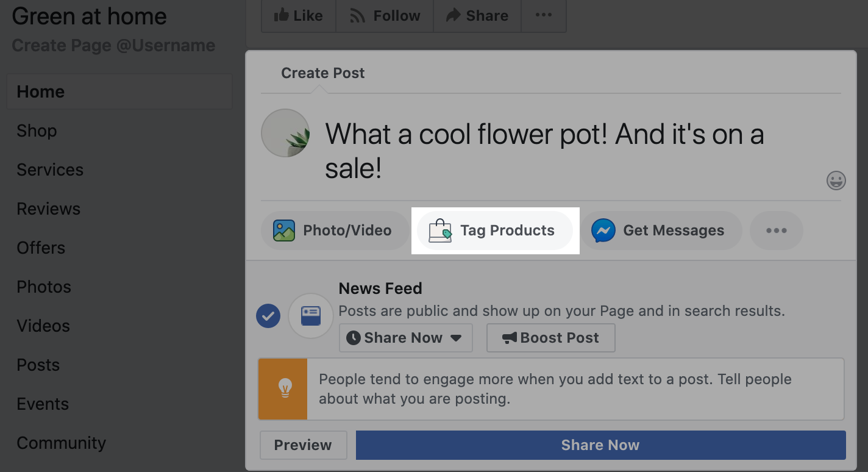Open extra page actions via ellipsis menu
Screen dimensions: 868x472
tap(543, 15)
